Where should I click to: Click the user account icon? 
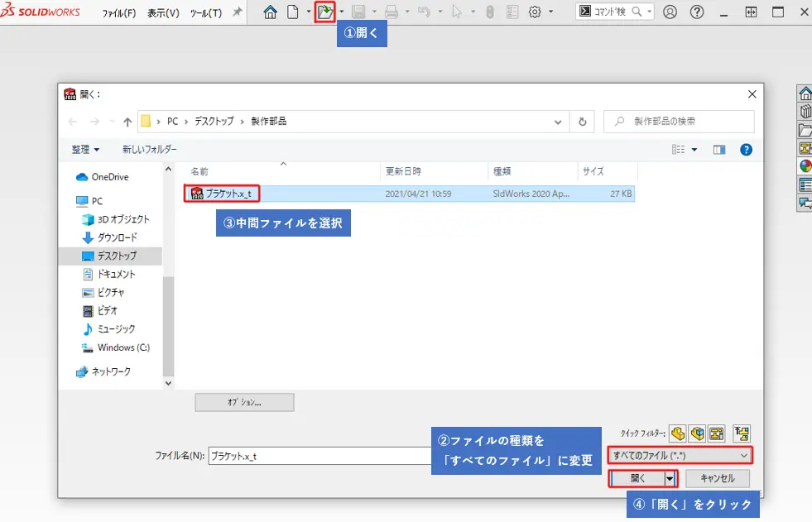tap(670, 12)
